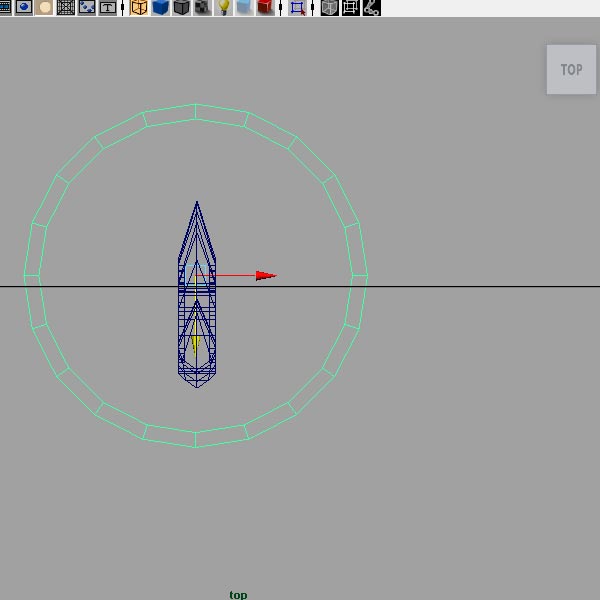Image resolution: width=600 pixels, height=600 pixels.
Task: Enable High Quality red cube rendering
Action: pos(266,7)
